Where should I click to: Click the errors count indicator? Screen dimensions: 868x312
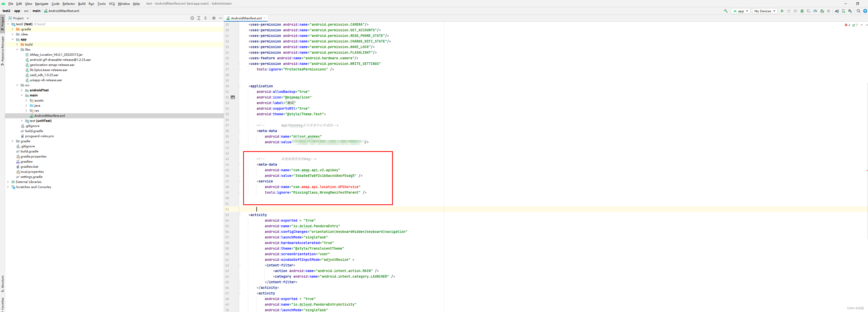coord(847,25)
